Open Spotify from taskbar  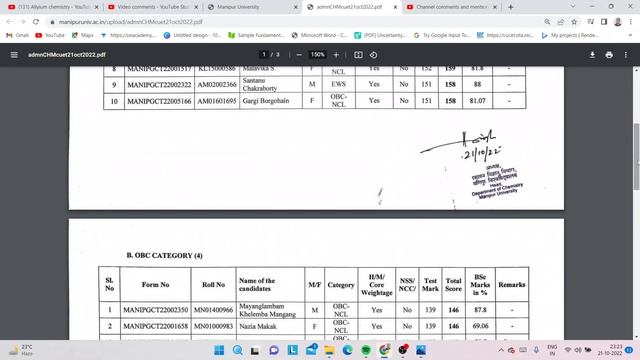pos(366,350)
